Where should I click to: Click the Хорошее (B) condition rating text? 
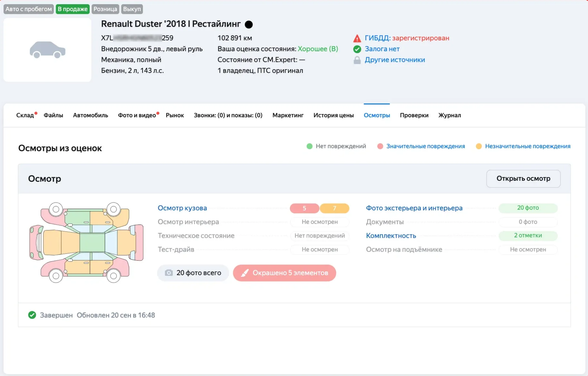[x=318, y=49]
